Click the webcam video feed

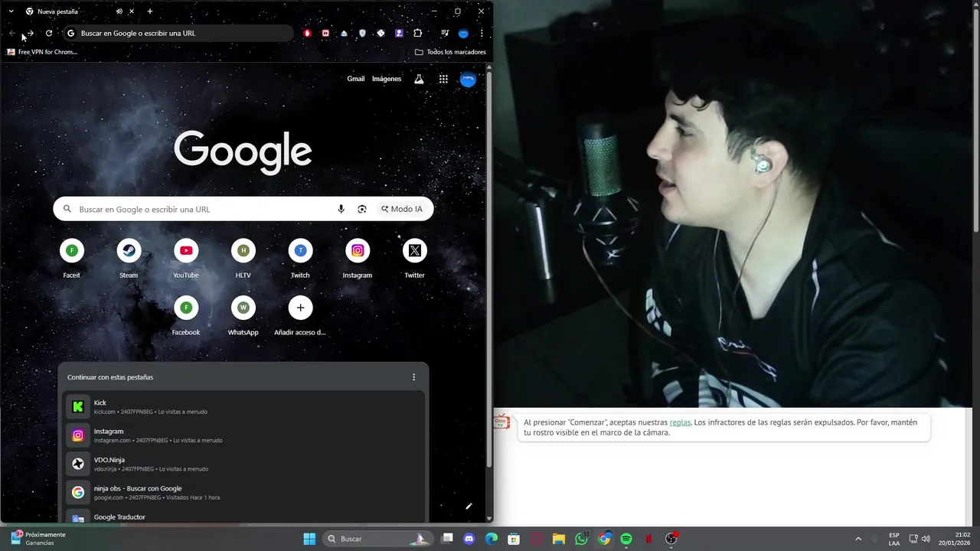point(733,204)
